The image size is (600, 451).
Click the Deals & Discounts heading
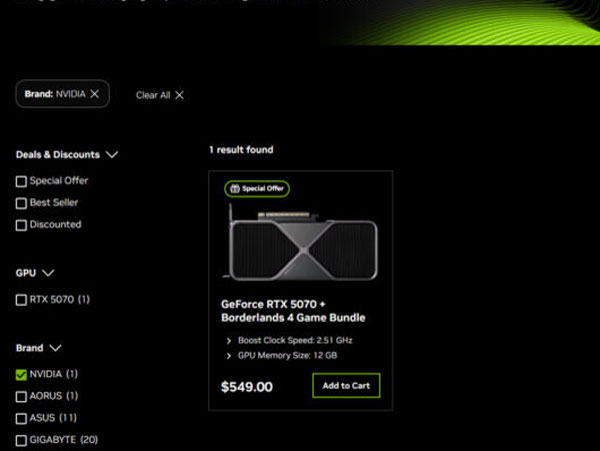point(58,155)
